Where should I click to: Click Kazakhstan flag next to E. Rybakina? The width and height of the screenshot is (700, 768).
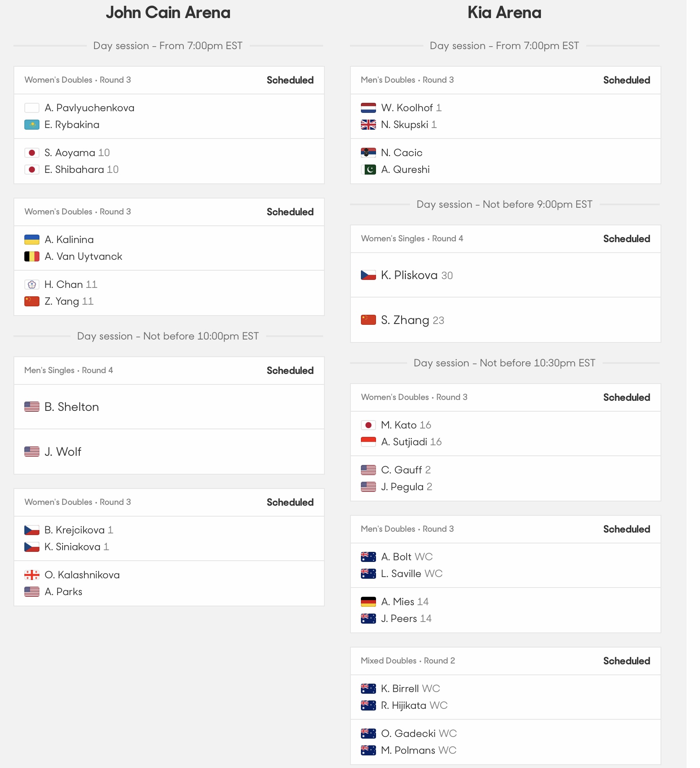[x=32, y=125]
